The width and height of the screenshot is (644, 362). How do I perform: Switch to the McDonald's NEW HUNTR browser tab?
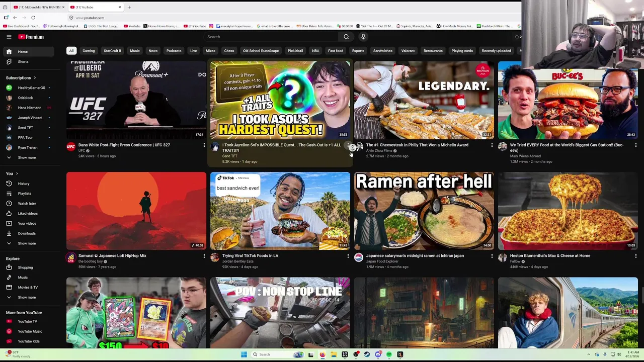point(38,7)
